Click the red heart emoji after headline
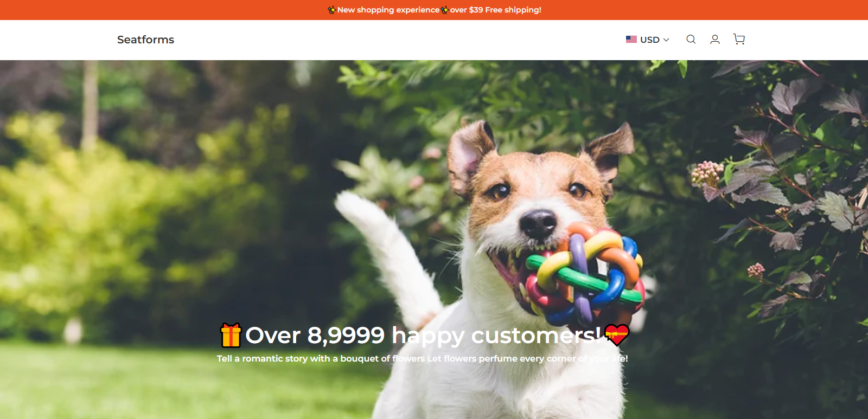 617,335
